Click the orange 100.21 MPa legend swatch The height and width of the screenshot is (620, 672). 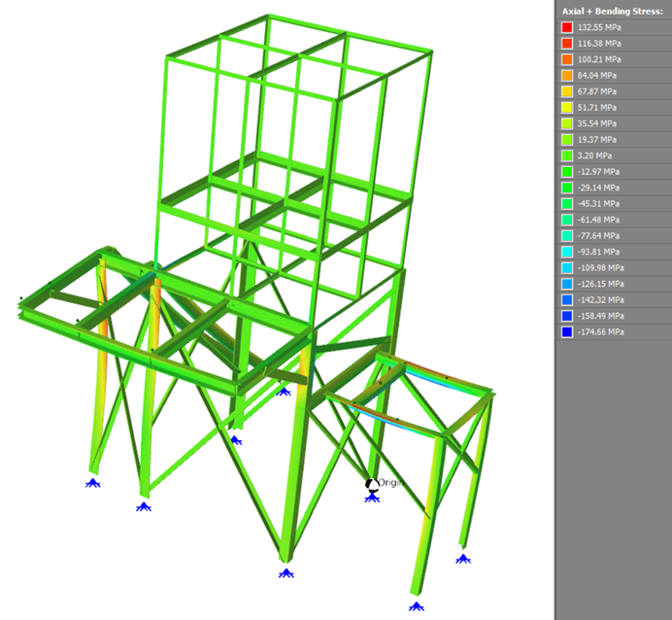point(567,59)
